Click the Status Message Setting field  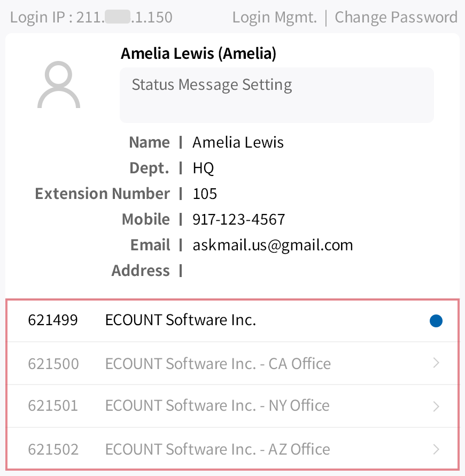276,95
